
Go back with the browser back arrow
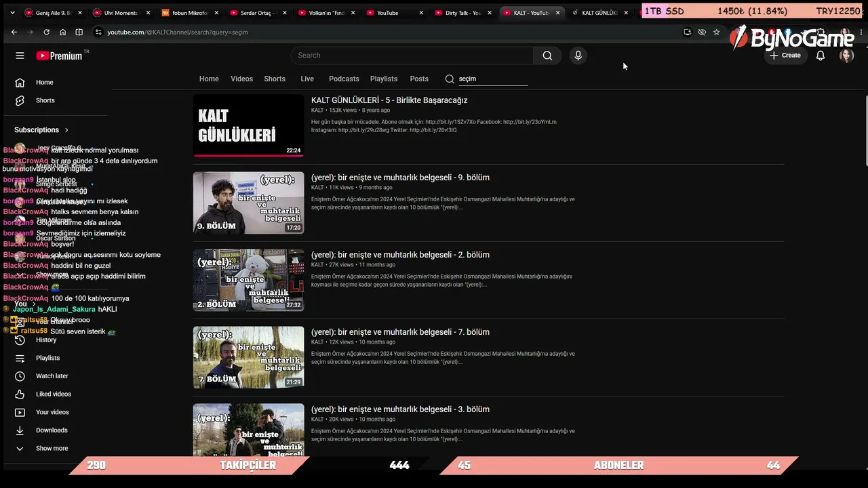(x=14, y=32)
